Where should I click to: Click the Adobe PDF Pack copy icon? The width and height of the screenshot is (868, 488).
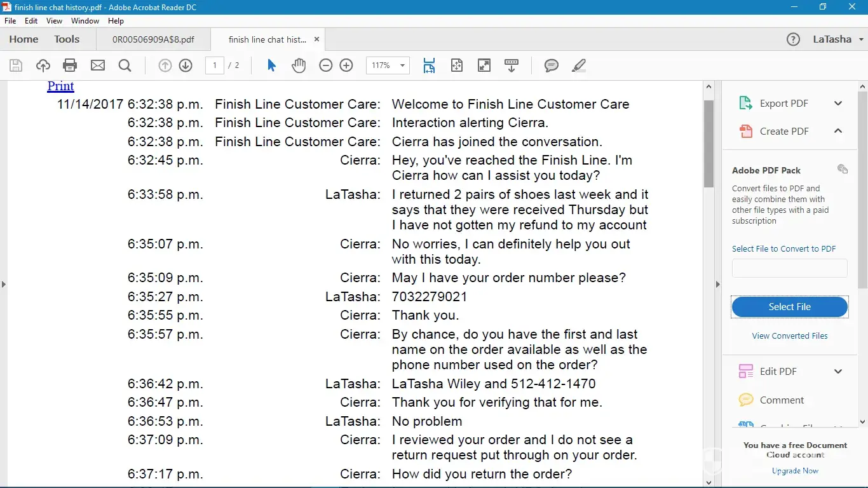pos(843,169)
